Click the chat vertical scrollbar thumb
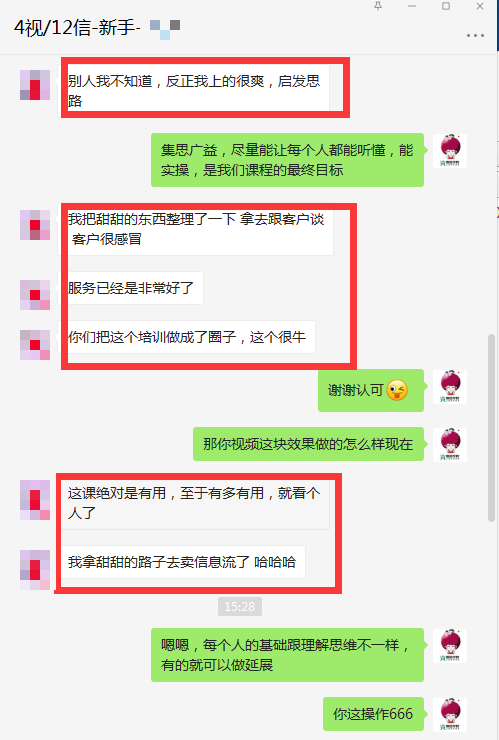Screen dimensions: 499x740 (x=491, y=427)
